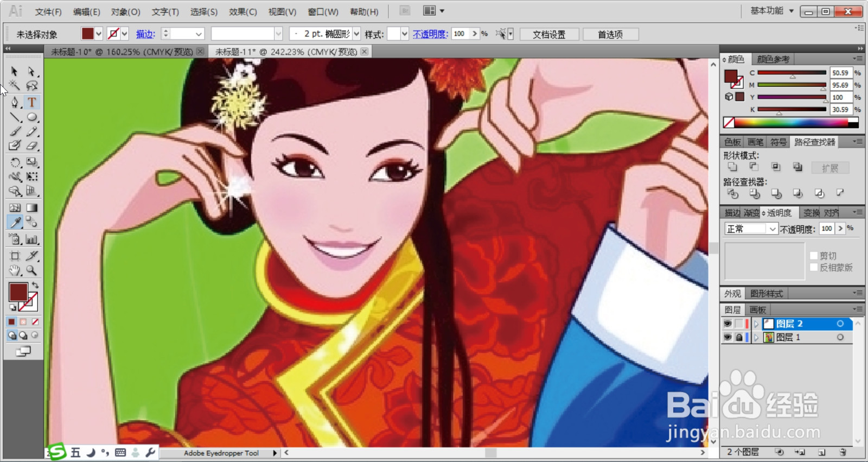Click the 首选项 button
Screen dimensions: 868x462
pyautogui.click(x=610, y=34)
